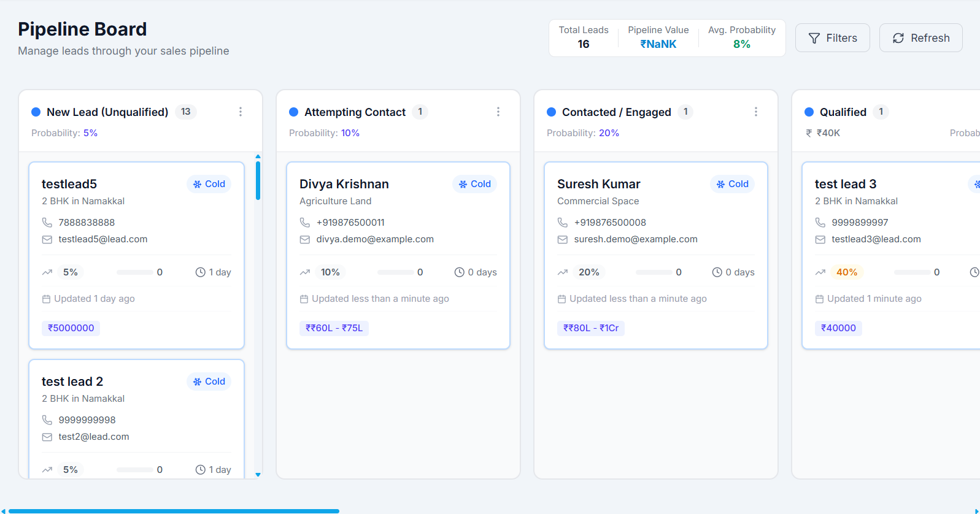The height and width of the screenshot is (514, 980).
Task: Click phone icon on testlead5 card
Action: [x=47, y=222]
